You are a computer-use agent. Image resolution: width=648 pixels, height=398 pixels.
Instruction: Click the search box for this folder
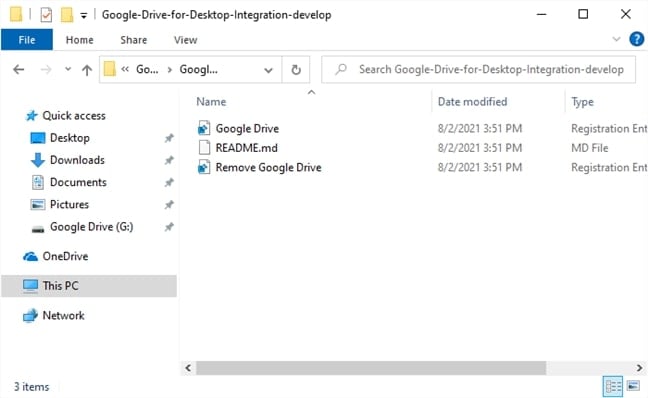tap(479, 69)
